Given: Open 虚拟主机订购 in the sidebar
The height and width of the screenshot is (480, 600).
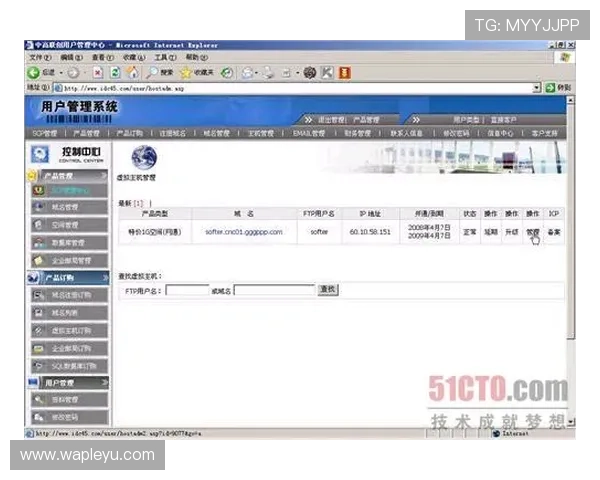Looking at the screenshot, I should tap(70, 331).
